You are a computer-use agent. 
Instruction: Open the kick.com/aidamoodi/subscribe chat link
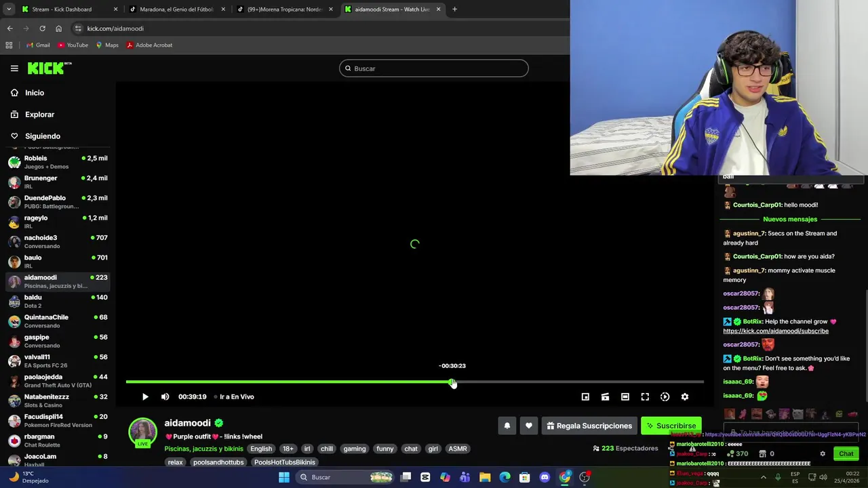coord(776,331)
